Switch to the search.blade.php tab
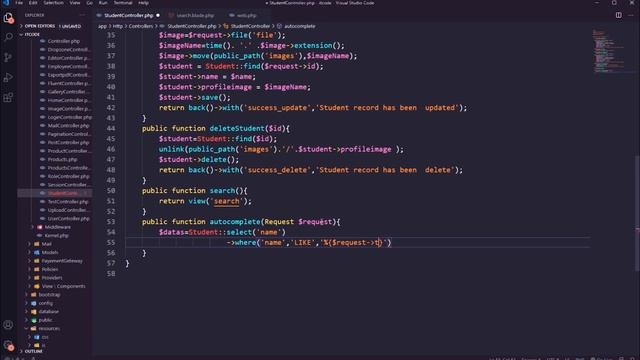The height and width of the screenshot is (360, 640). [x=194, y=16]
